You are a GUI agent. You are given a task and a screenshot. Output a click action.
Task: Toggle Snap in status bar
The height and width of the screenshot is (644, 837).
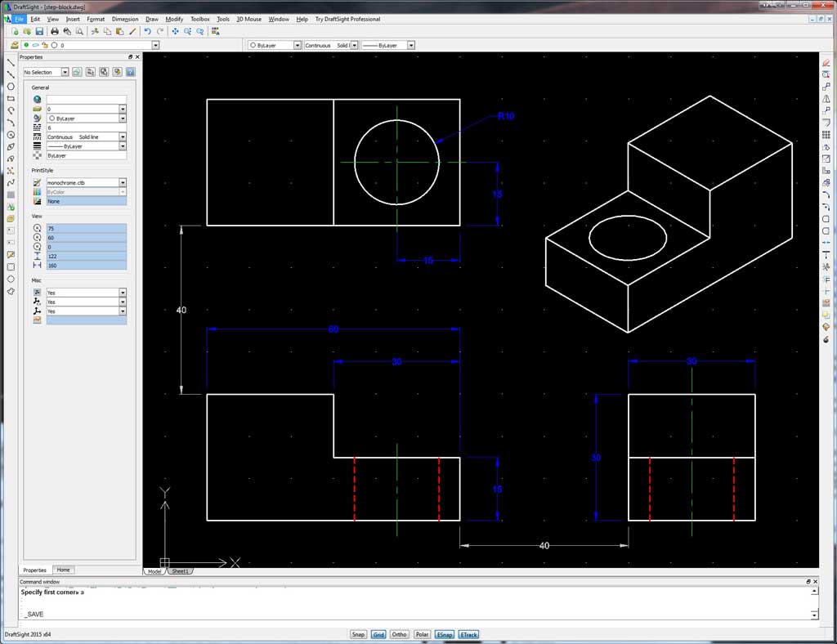pos(358,634)
